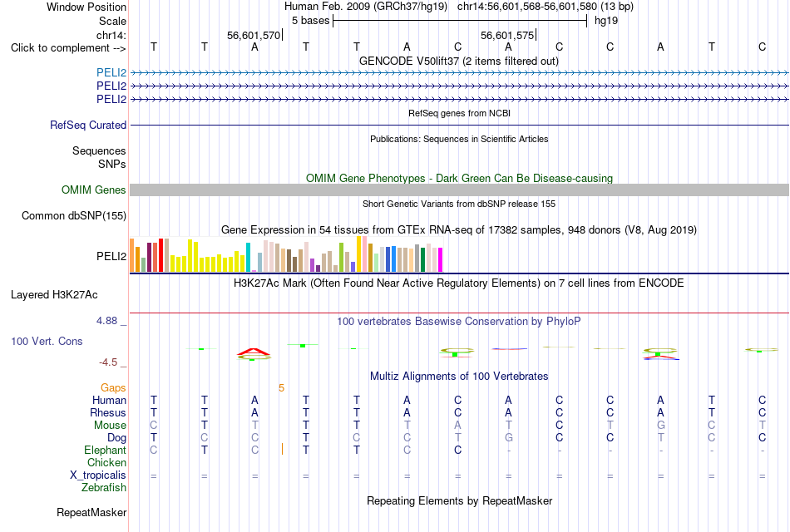This screenshot has width=790, height=532.
Task: Click the Rhesus species label
Action: tap(108, 412)
